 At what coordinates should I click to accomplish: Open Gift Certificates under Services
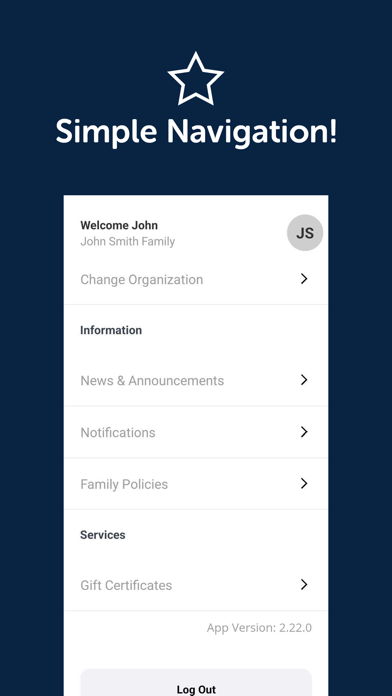click(196, 585)
